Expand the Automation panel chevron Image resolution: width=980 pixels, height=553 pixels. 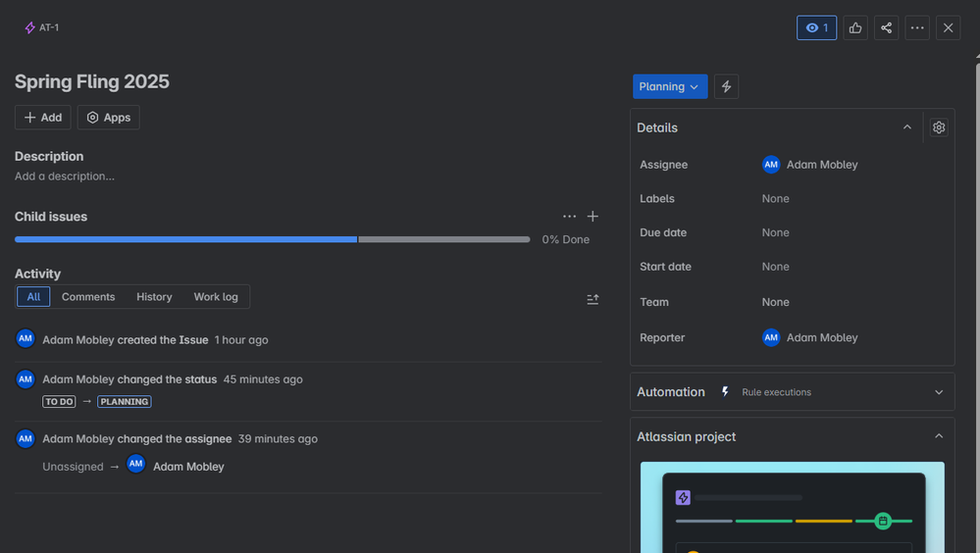click(938, 392)
